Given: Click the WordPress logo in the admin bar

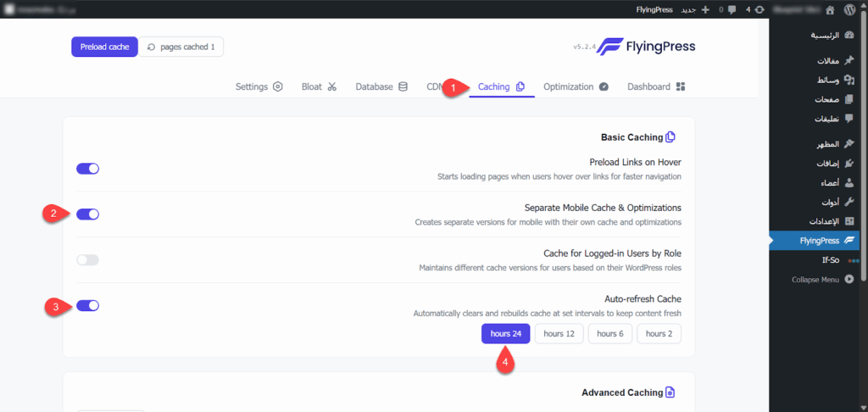Looking at the screenshot, I should tap(849, 9).
